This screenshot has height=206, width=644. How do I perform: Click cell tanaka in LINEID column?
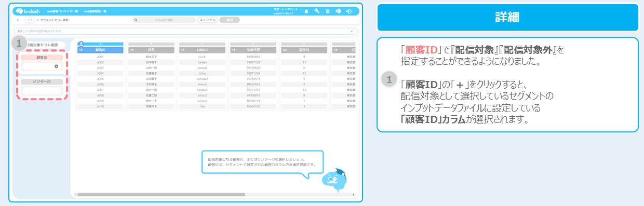tap(202, 62)
